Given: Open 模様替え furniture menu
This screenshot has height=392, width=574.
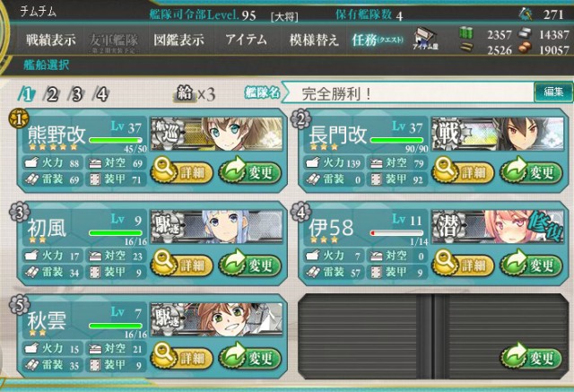Looking at the screenshot, I should click(x=313, y=39).
